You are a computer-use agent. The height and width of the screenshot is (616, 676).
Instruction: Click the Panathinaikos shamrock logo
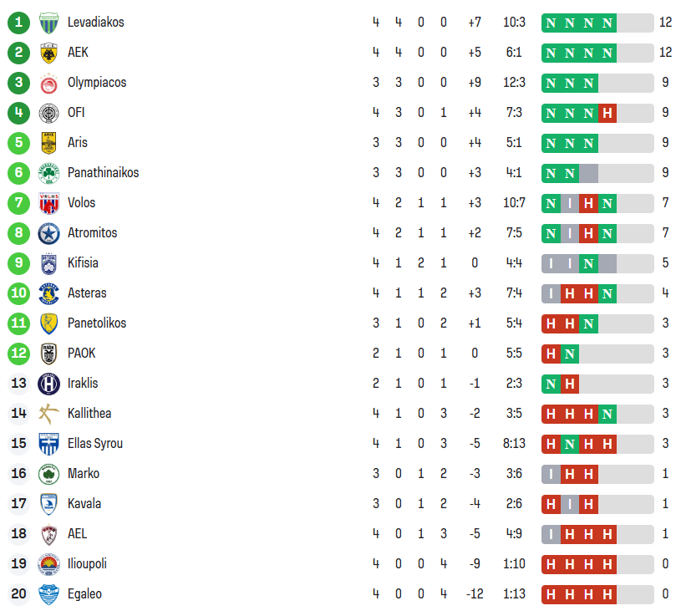coord(49,173)
